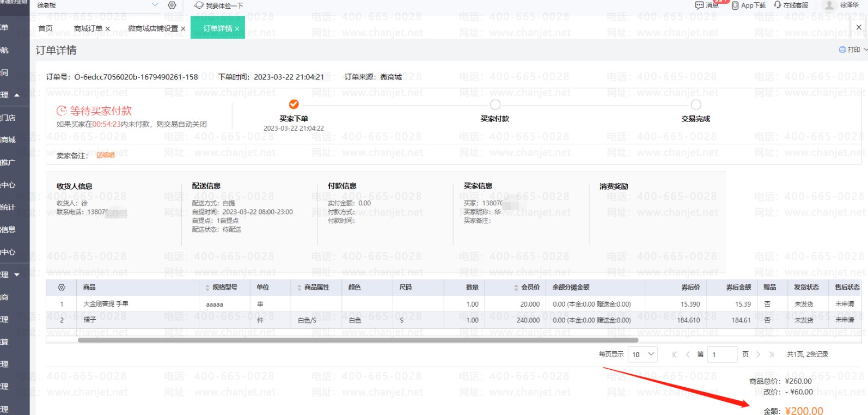
Task: Close the 微商城店铺设置 tab
Action: (x=183, y=29)
